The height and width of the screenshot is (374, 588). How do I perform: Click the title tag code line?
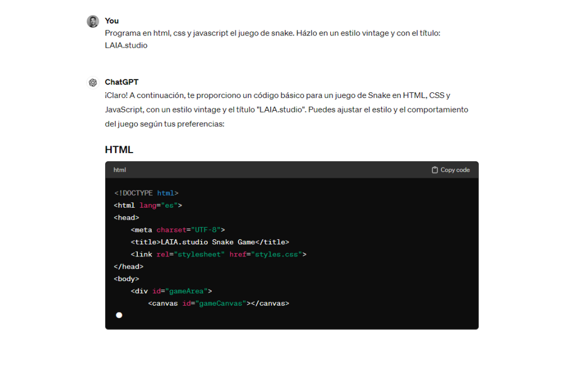coord(210,242)
